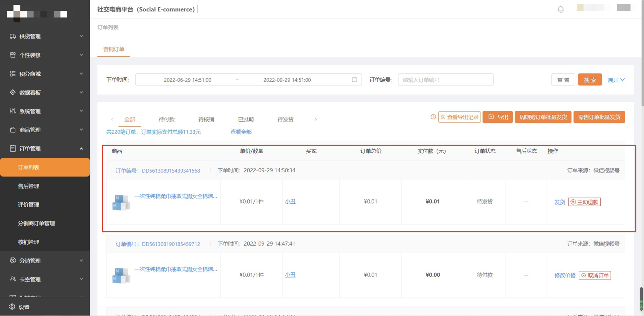Select the 待发货 status tab
This screenshot has width=644, height=316.
pyautogui.click(x=285, y=120)
